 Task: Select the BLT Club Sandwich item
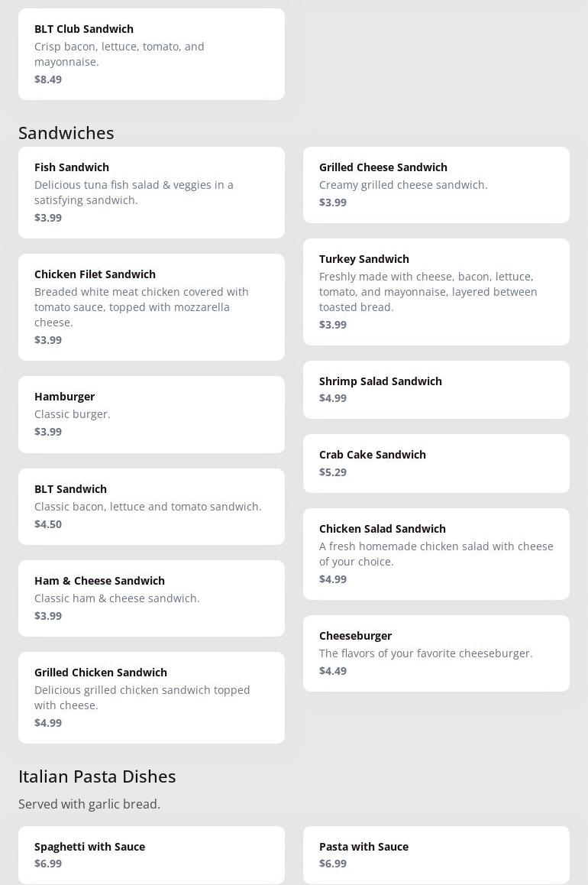tap(151, 54)
